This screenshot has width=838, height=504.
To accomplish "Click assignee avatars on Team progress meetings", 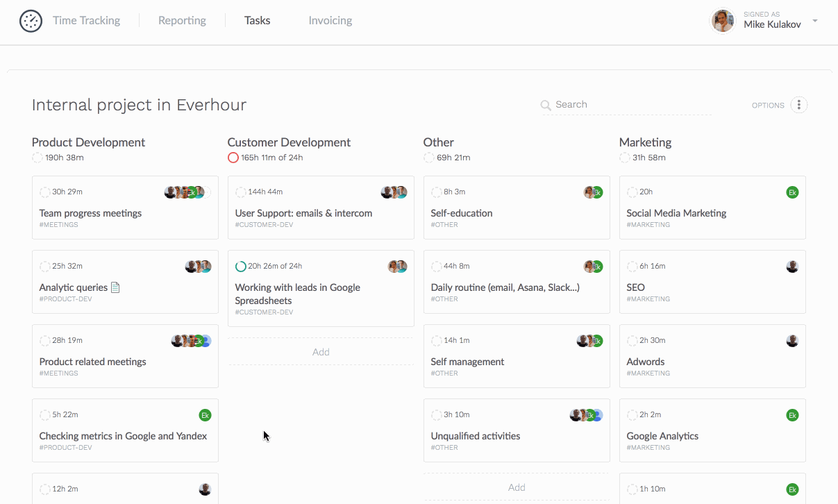I will pyautogui.click(x=187, y=192).
